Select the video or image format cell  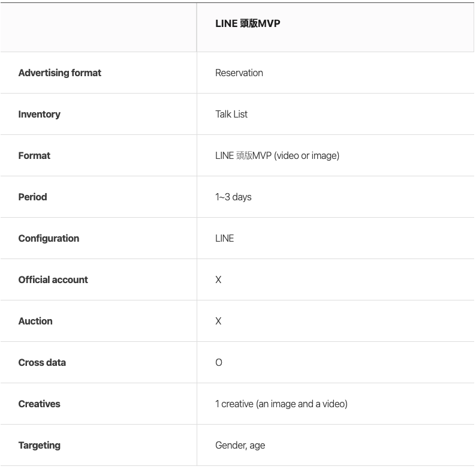coord(277,155)
